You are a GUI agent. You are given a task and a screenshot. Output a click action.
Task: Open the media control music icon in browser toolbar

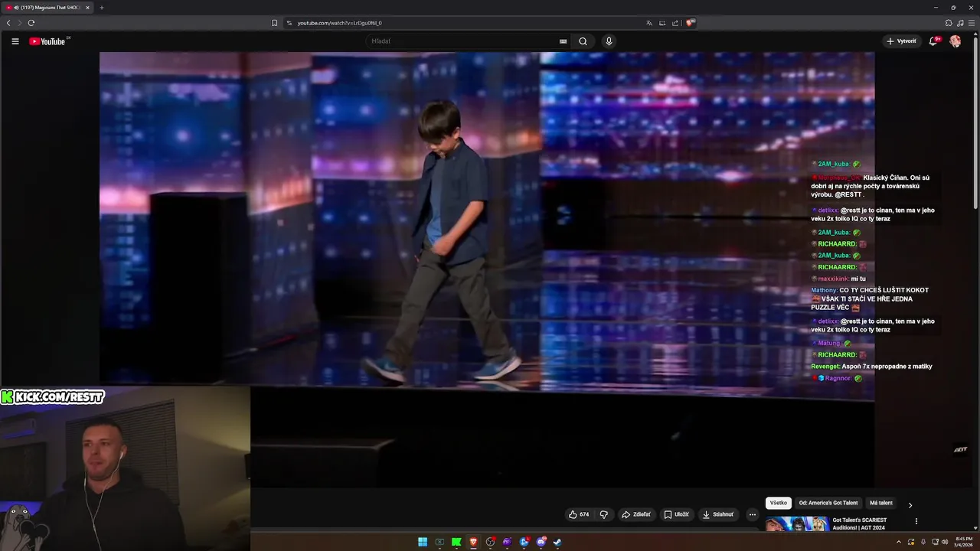(x=960, y=23)
